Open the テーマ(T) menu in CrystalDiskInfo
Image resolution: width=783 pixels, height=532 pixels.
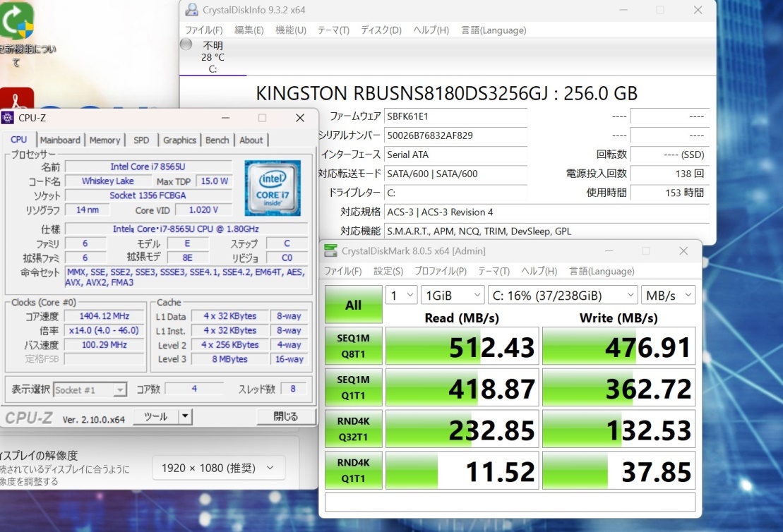333,30
